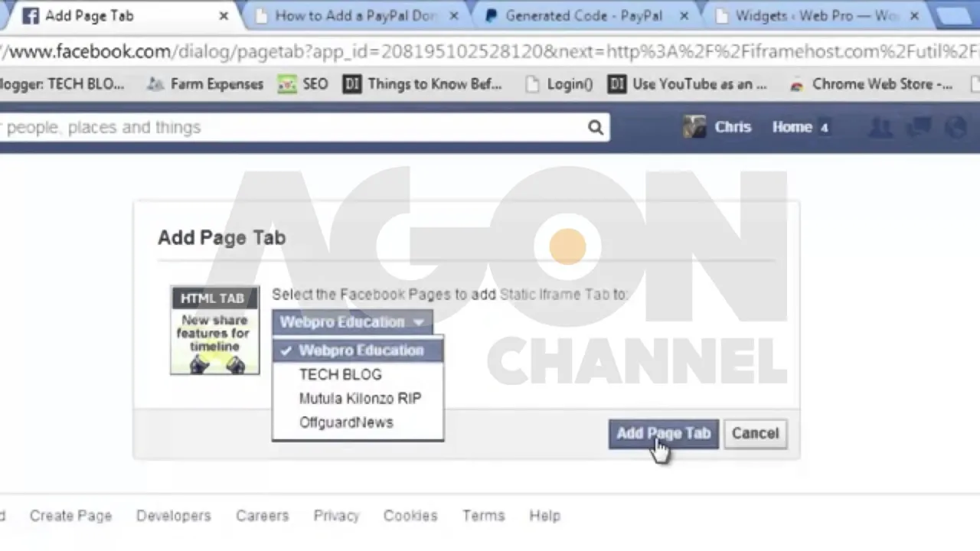Open Use YouTube as an... bookmark
Screen dimensions: 980x551
coord(688,84)
